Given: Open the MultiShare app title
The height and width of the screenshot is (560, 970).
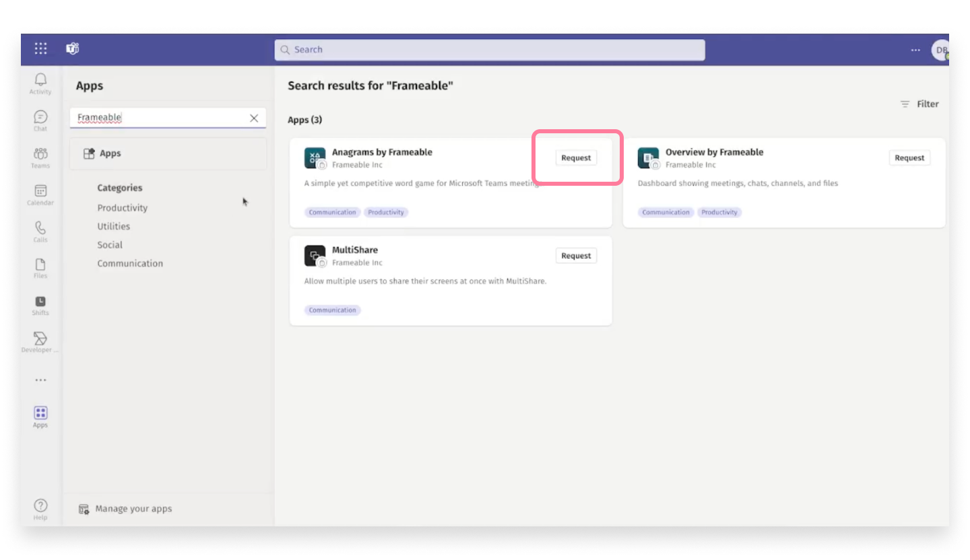Looking at the screenshot, I should [x=355, y=250].
